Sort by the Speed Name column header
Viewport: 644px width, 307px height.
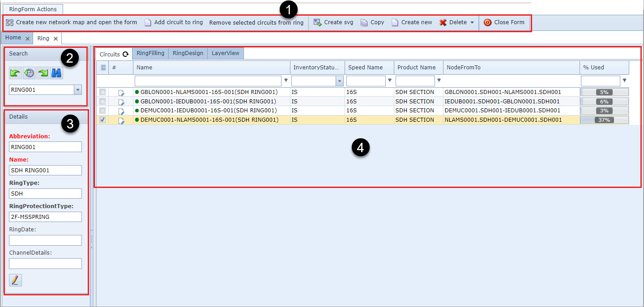pyautogui.click(x=369, y=68)
